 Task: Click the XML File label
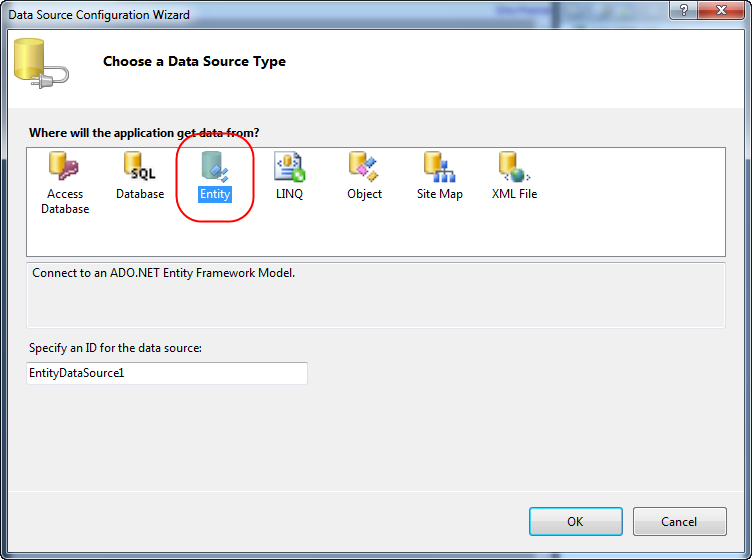pos(514,194)
